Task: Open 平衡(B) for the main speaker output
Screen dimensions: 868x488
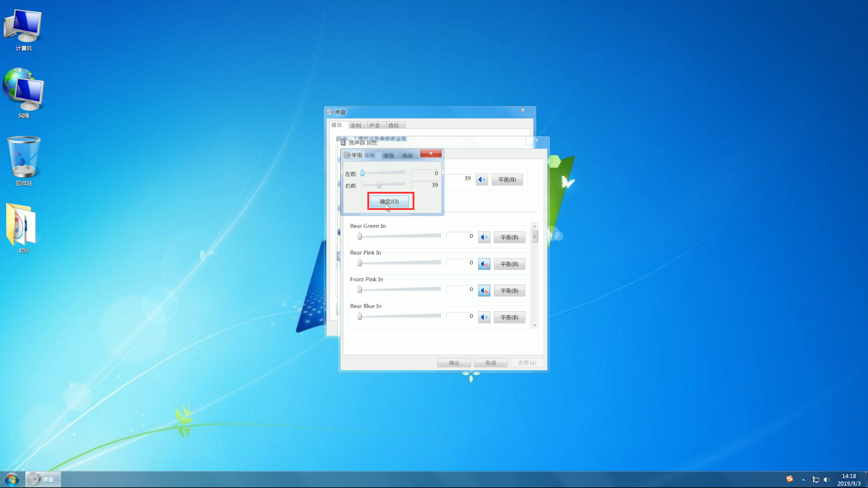Action: point(507,180)
